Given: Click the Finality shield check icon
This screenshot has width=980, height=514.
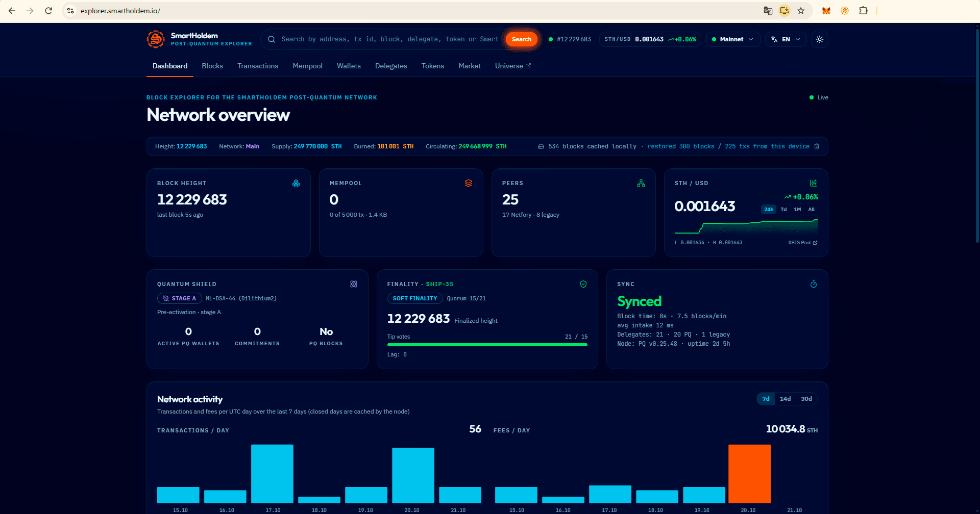Looking at the screenshot, I should tap(583, 284).
